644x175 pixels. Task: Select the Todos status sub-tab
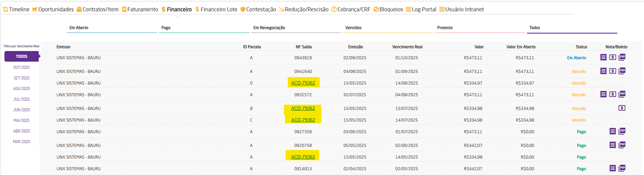pos(572,28)
